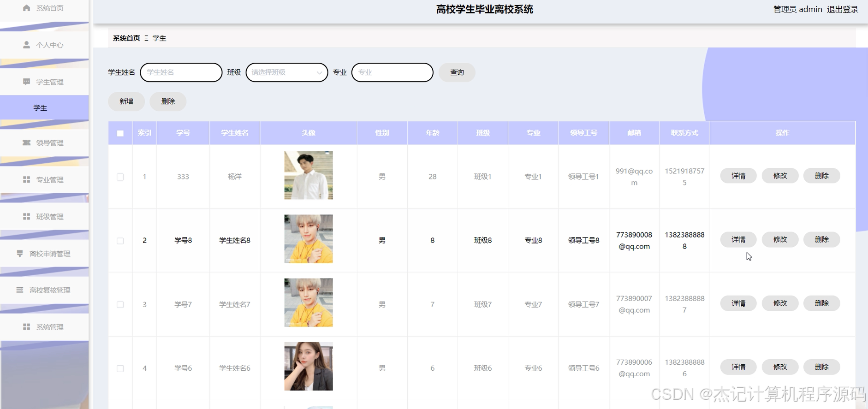Click email cell 991@qq.com
The width and height of the screenshot is (868, 409).
[x=634, y=177]
